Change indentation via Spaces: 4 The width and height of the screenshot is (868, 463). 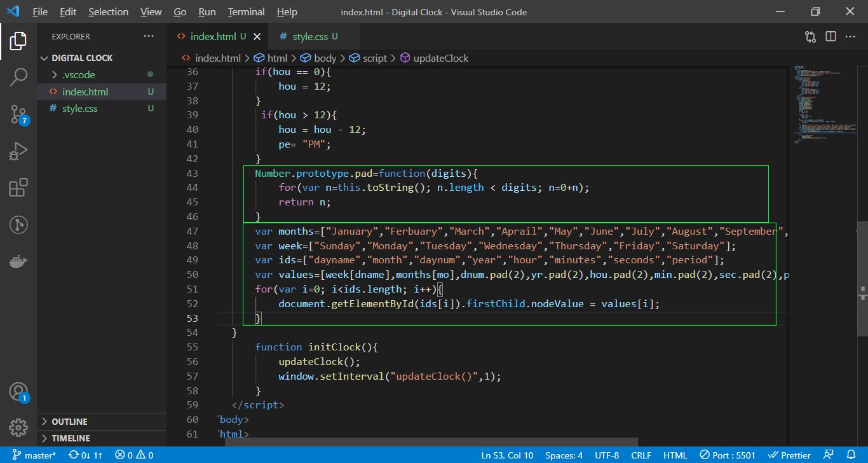564,455
